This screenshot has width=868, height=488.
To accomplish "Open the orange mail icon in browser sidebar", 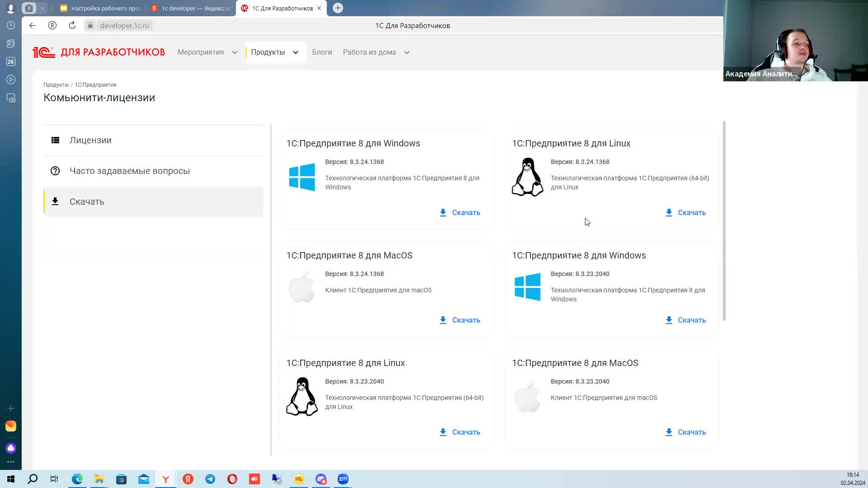I will click(x=11, y=426).
